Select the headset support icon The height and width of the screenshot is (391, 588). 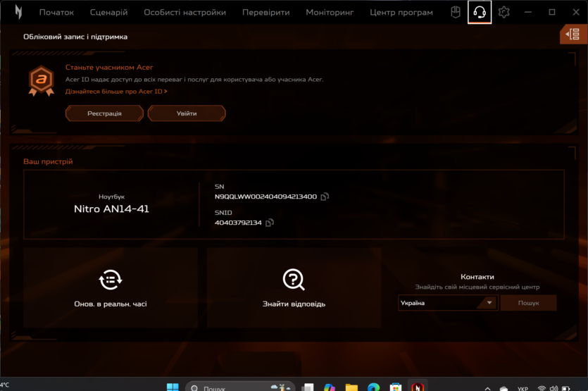[x=480, y=12]
